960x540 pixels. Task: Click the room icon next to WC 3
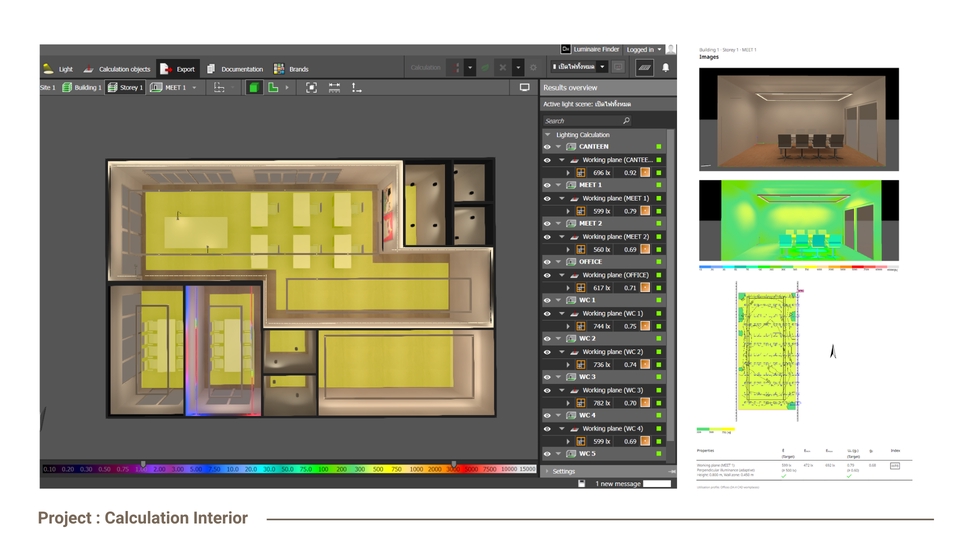point(571,377)
